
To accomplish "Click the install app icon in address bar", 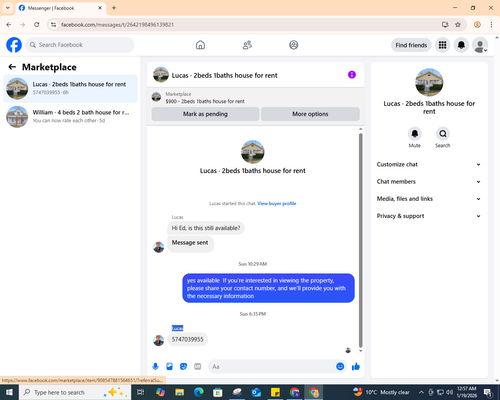I will tap(445, 25).
